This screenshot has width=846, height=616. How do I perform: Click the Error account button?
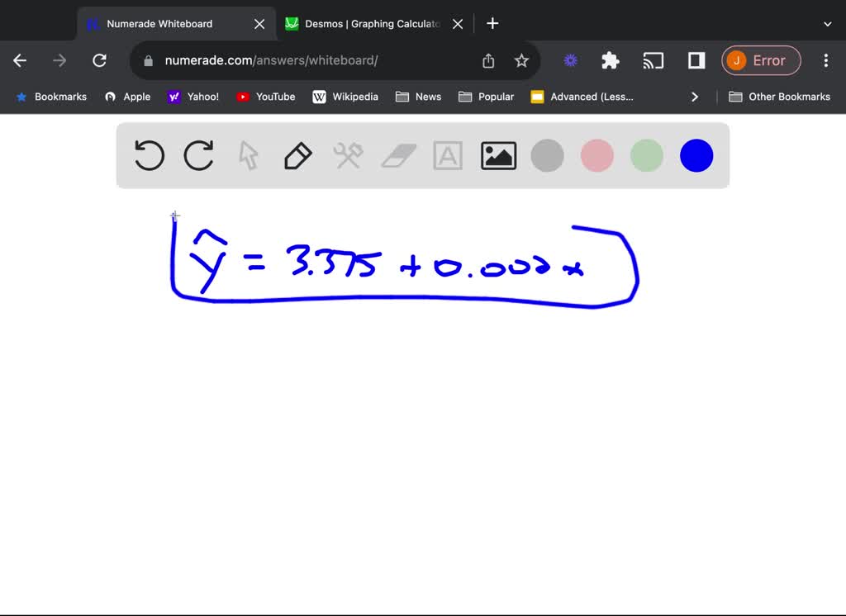pyautogui.click(x=761, y=60)
